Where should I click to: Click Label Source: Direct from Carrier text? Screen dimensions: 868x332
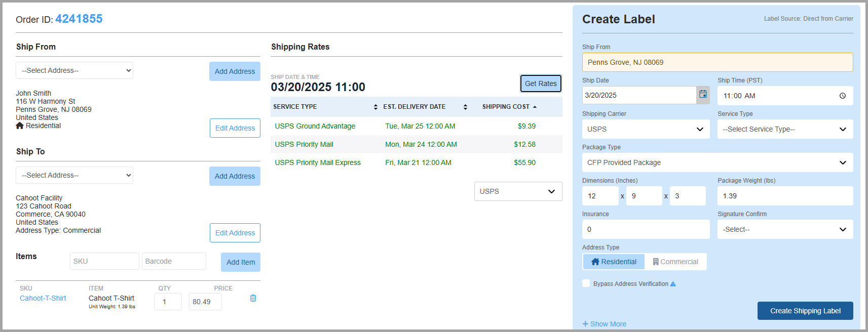(808, 19)
